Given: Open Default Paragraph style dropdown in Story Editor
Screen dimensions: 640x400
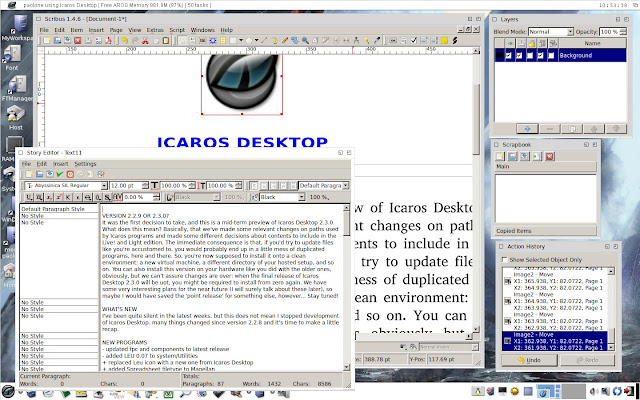Looking at the screenshot, I should coord(324,186).
